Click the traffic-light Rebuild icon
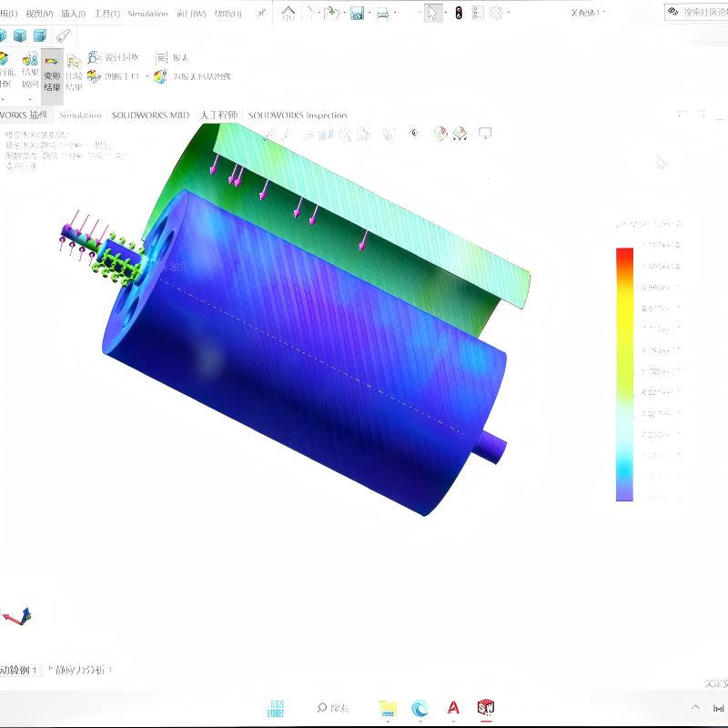The width and height of the screenshot is (728, 728). pos(459,13)
